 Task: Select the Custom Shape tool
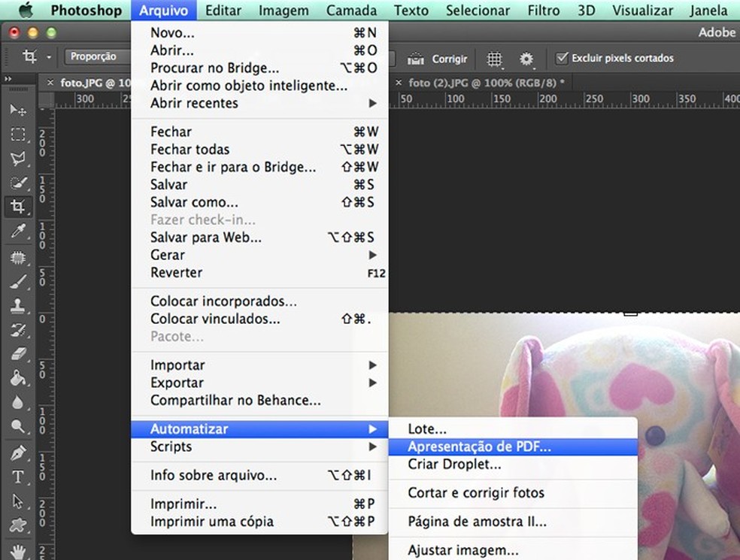click(x=18, y=525)
